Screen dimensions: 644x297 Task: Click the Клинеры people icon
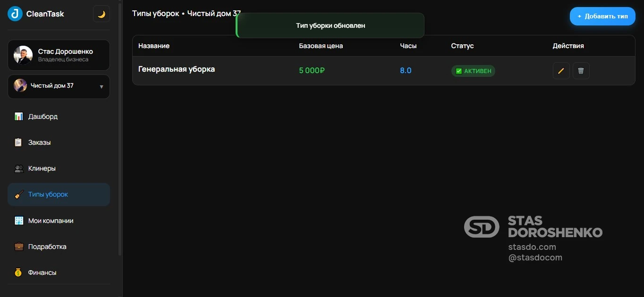click(x=18, y=168)
